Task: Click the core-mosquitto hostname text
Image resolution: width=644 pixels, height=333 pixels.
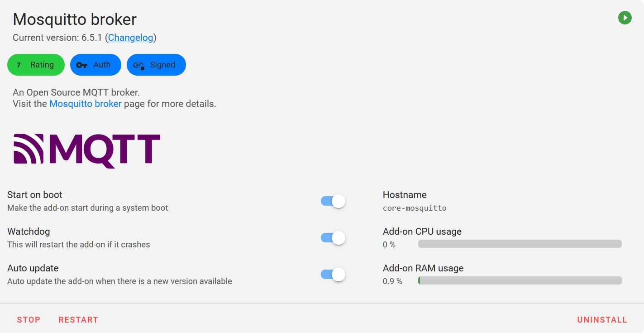Action: point(415,208)
